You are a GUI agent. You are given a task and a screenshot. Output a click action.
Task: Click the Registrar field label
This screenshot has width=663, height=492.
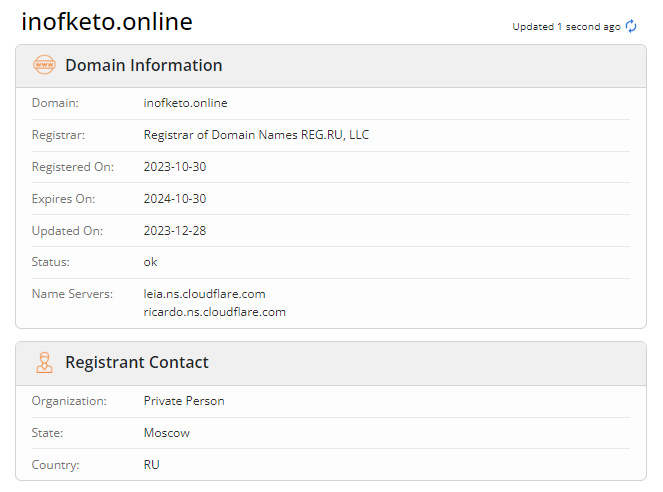(x=58, y=135)
